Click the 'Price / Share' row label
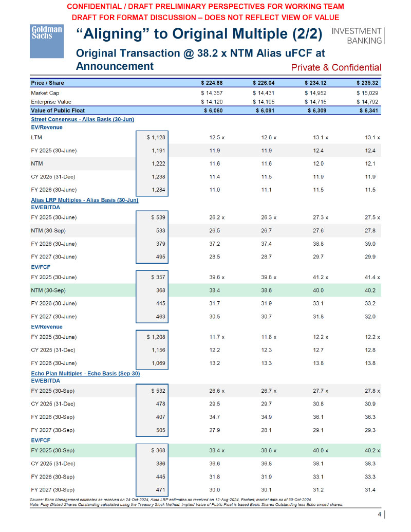Image resolution: width=411 pixels, height=532 pixels. pos(47,83)
